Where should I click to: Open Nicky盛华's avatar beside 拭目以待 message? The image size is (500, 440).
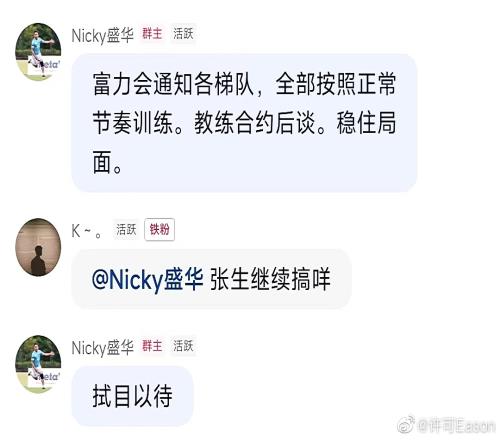38,364
